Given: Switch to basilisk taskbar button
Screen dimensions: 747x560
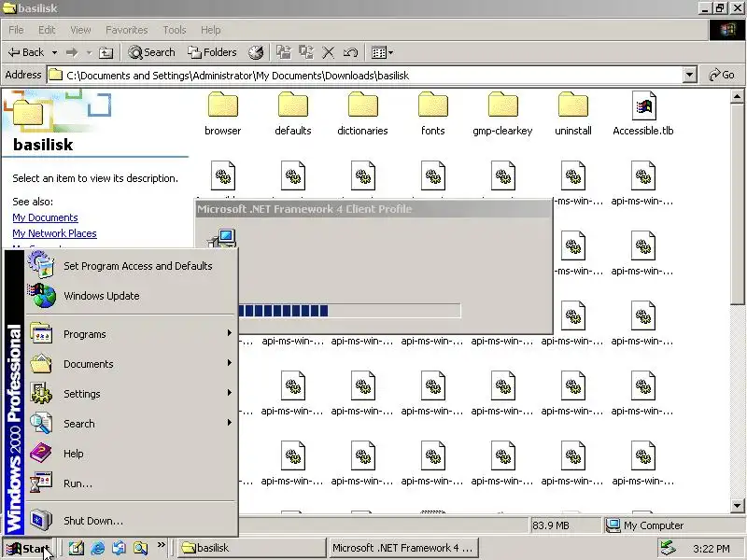Looking at the screenshot, I should [251, 548].
